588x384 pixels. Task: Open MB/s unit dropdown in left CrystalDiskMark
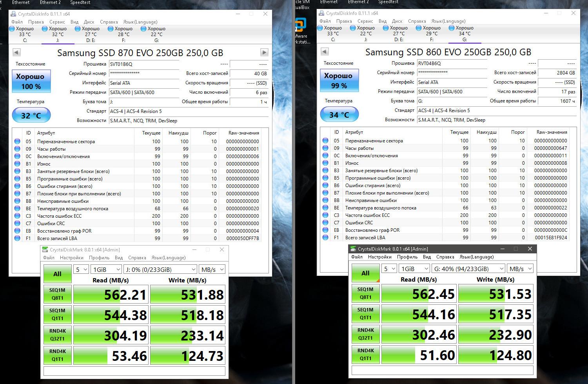[212, 269]
